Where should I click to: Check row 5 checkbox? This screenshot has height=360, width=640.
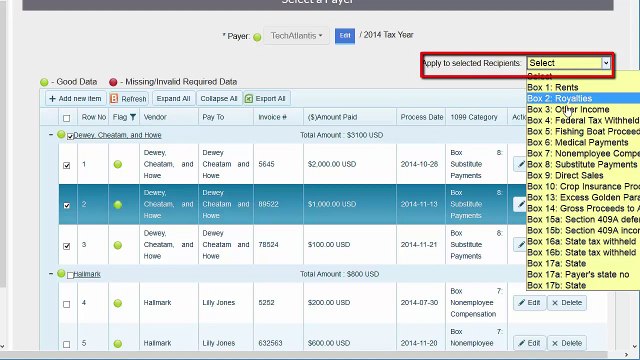tap(67, 344)
